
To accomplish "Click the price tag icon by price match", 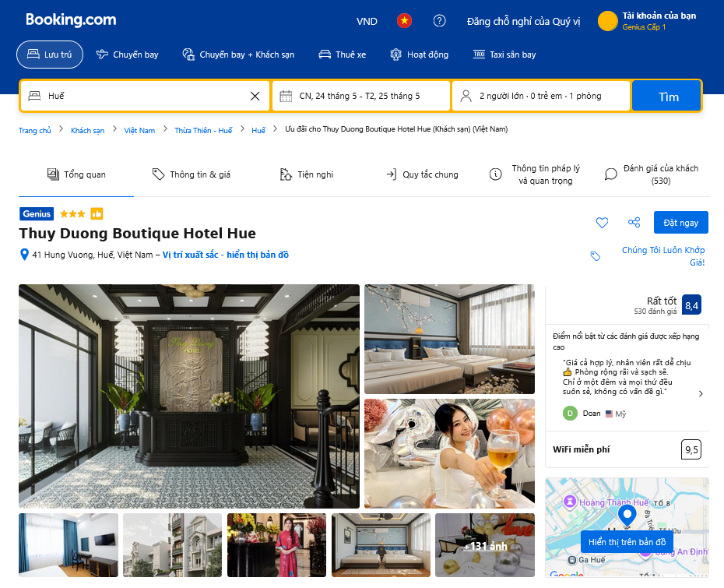I will (x=596, y=256).
